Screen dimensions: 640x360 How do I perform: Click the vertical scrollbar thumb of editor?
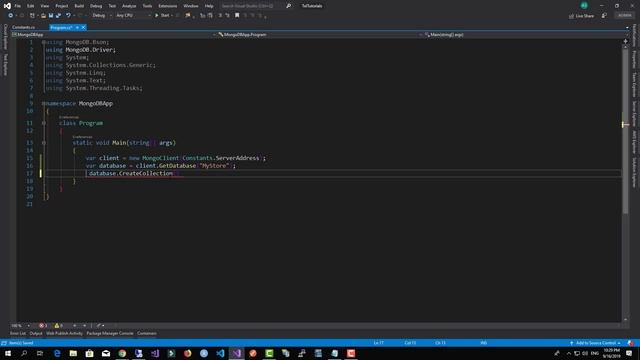point(625,131)
